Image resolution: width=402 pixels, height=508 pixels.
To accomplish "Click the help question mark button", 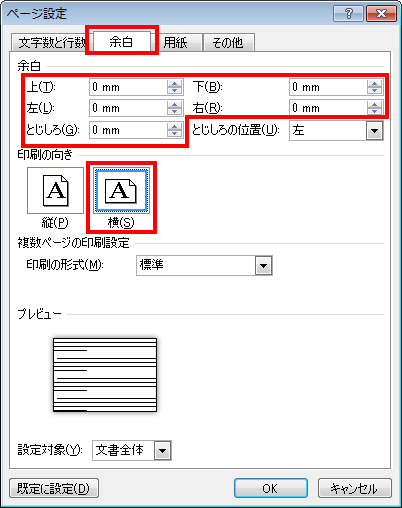I will pyautogui.click(x=348, y=14).
